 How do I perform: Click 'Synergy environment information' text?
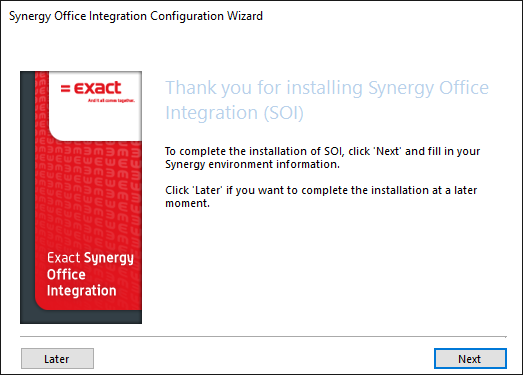pyautogui.click(x=252, y=164)
